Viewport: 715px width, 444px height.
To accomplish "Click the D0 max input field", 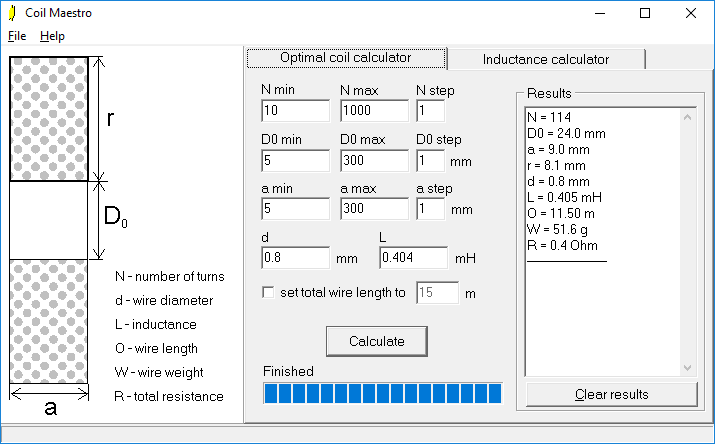I will [374, 160].
